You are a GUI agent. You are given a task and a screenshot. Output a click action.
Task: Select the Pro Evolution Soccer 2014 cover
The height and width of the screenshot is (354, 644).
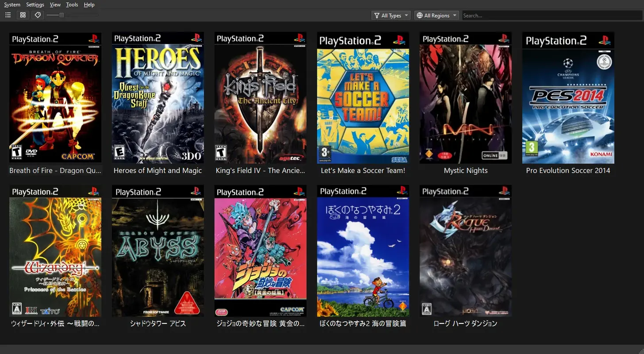(x=568, y=100)
